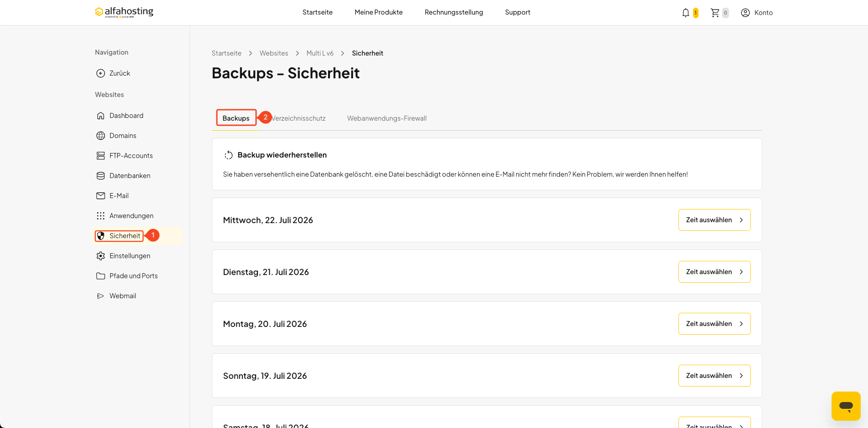This screenshot has height=428, width=868.
Task: Switch to the Webanwendungs-Firewall tab
Action: pyautogui.click(x=387, y=118)
